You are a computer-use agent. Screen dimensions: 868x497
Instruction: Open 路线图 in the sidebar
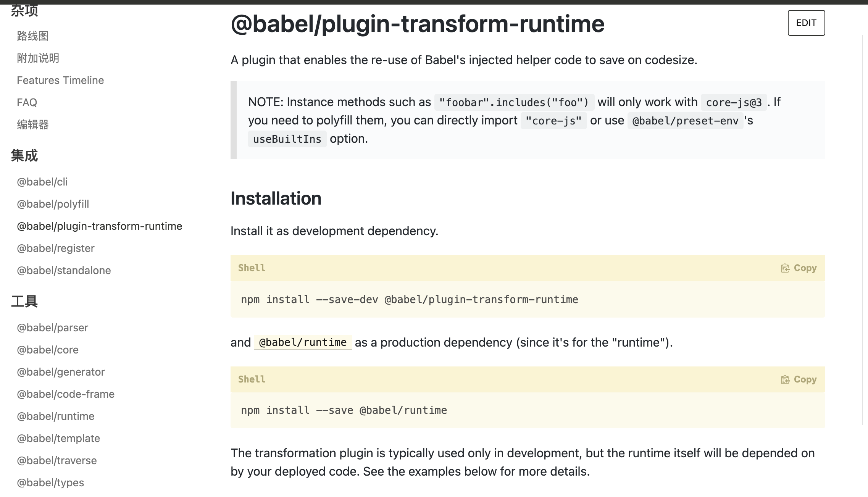33,36
